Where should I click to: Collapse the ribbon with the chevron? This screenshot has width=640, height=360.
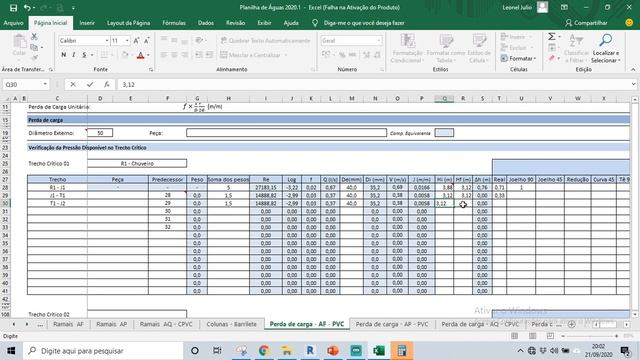pos(633,69)
